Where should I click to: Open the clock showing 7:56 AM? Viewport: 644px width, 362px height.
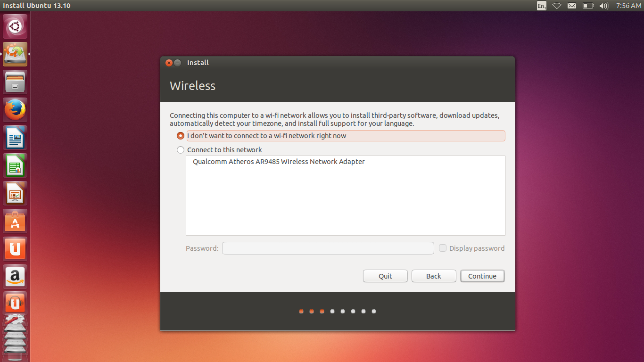point(628,6)
